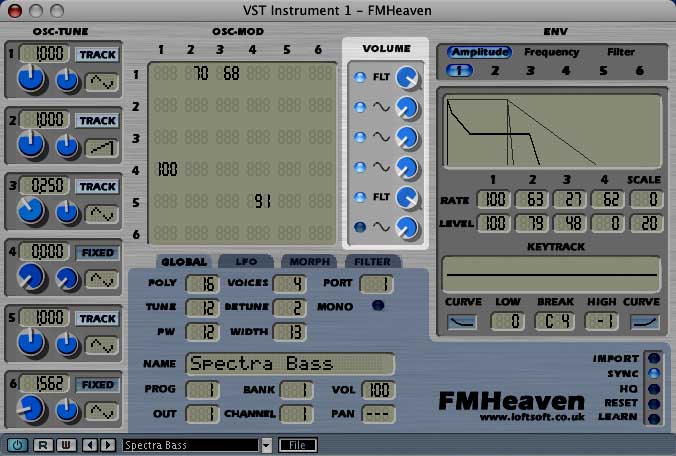Click the low keytrack CURVE shape icon

pos(462,322)
